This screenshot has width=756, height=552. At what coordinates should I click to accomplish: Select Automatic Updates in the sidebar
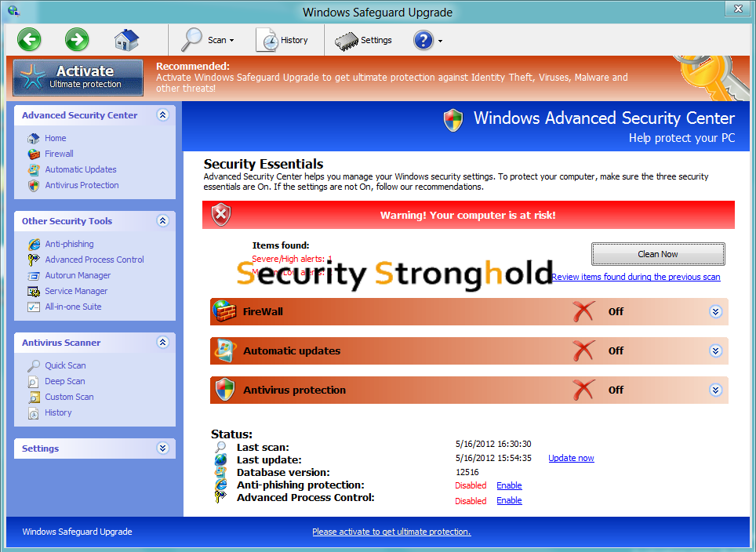[81, 169]
